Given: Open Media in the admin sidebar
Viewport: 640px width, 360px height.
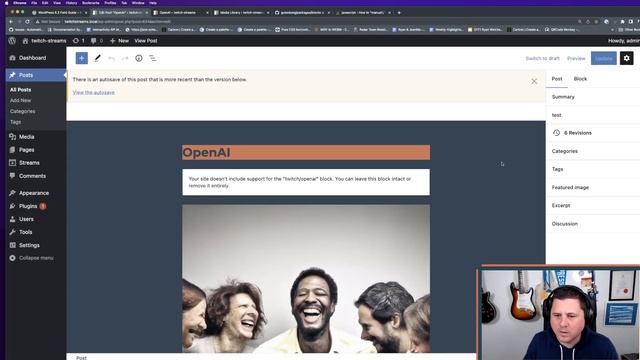Looking at the screenshot, I should coord(27,137).
